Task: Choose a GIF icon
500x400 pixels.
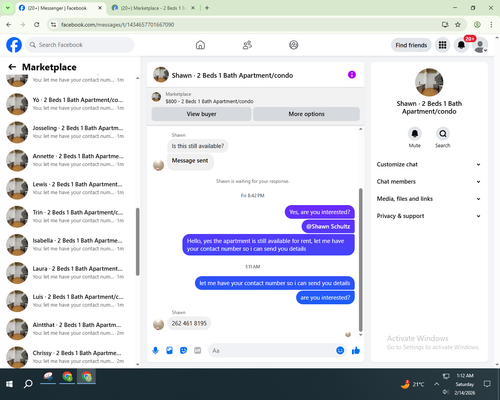Action: pyautogui.click(x=198, y=350)
